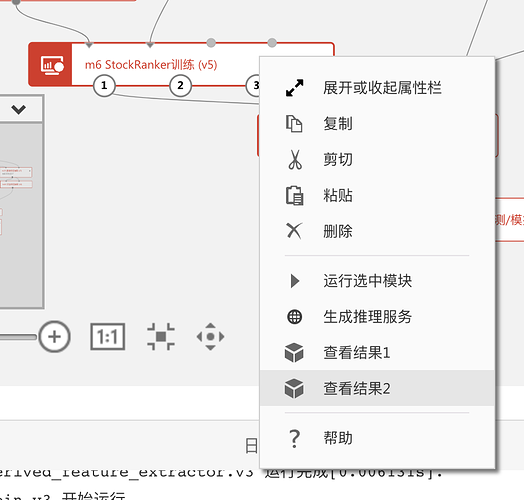Select output port 2 of m6 module
This screenshot has height=500, width=524.
coord(180,86)
